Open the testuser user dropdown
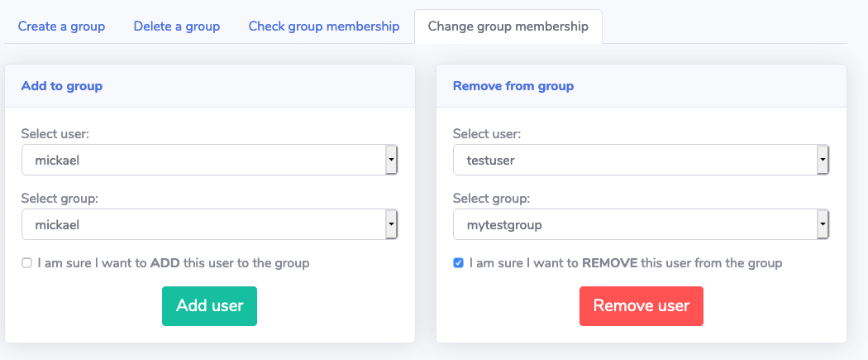Screen dimensions: 868x360 pyautogui.click(x=641, y=161)
